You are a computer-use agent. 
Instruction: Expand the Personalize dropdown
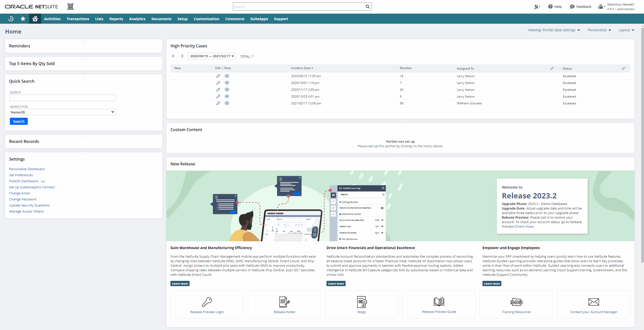[x=599, y=30]
